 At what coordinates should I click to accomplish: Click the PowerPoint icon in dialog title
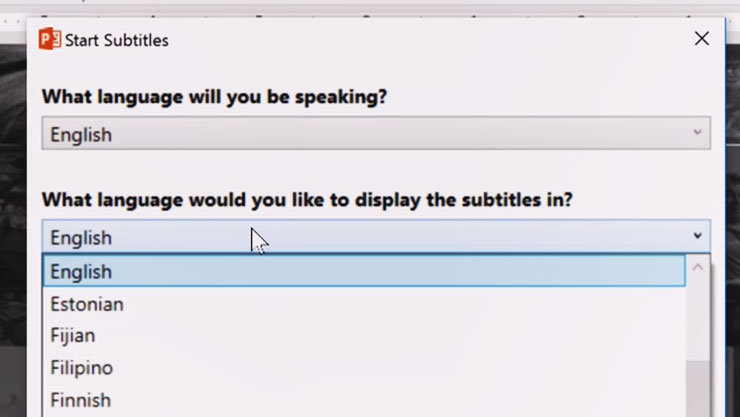pyautogui.click(x=49, y=40)
